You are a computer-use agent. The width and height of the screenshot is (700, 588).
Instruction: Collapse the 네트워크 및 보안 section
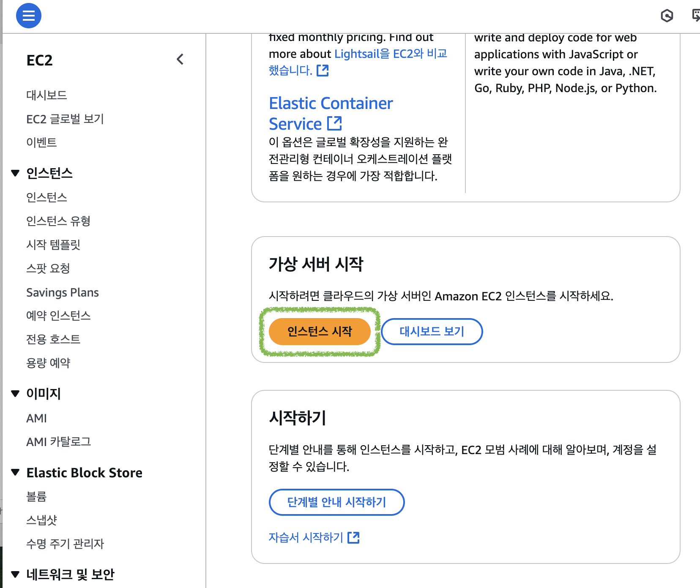coord(16,574)
